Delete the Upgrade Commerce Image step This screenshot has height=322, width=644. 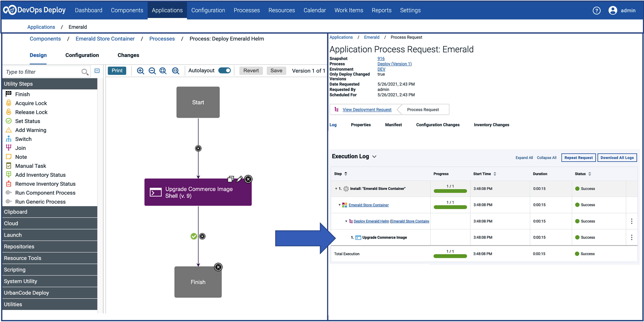coord(248,179)
